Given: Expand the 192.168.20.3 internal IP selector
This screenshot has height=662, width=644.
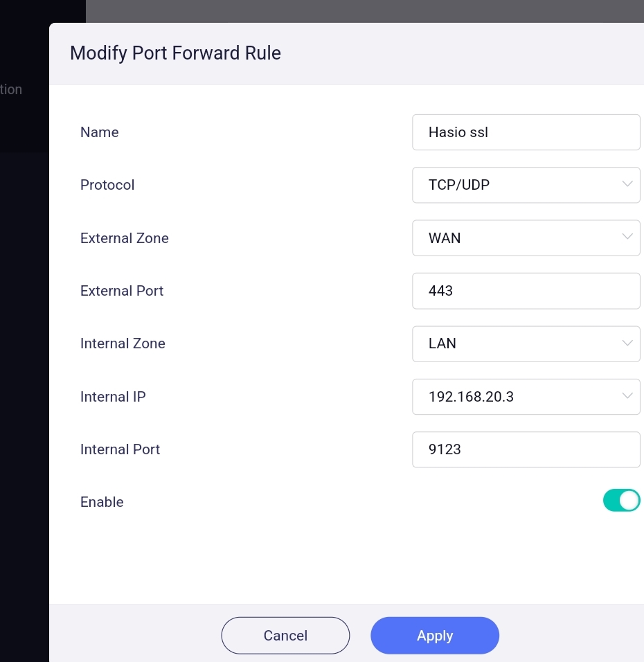Looking at the screenshot, I should click(x=526, y=397).
